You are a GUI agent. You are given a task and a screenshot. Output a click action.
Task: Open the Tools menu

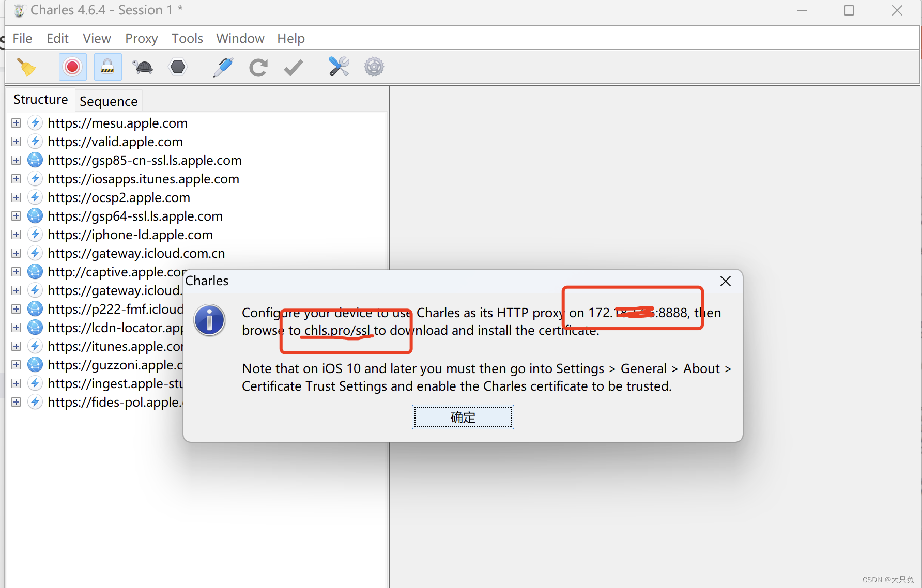click(x=187, y=38)
